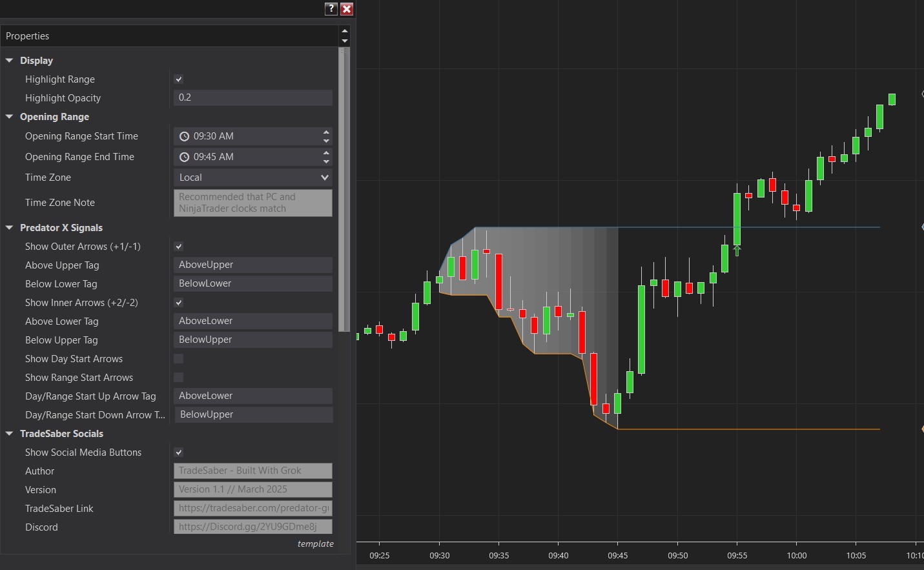Uncheck the Highlight Range checkbox
The width and height of the screenshot is (924, 570).
click(178, 79)
